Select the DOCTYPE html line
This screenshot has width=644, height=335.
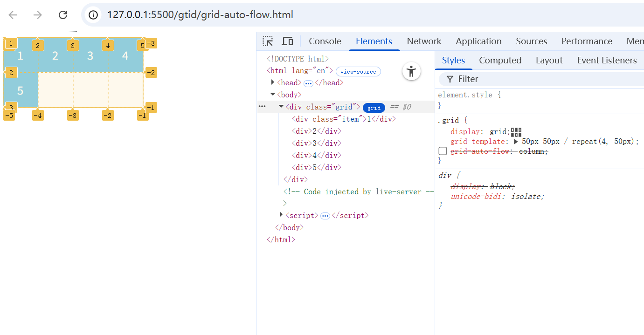(298, 59)
